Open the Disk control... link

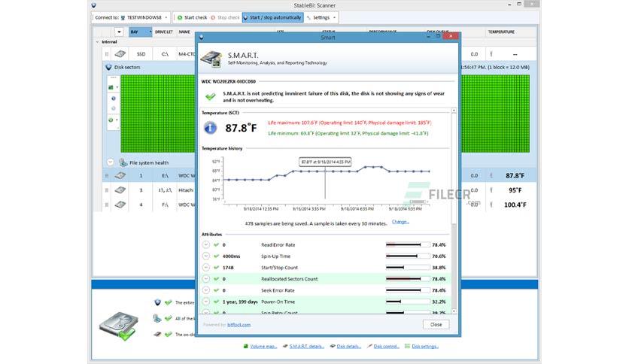tap(386, 347)
